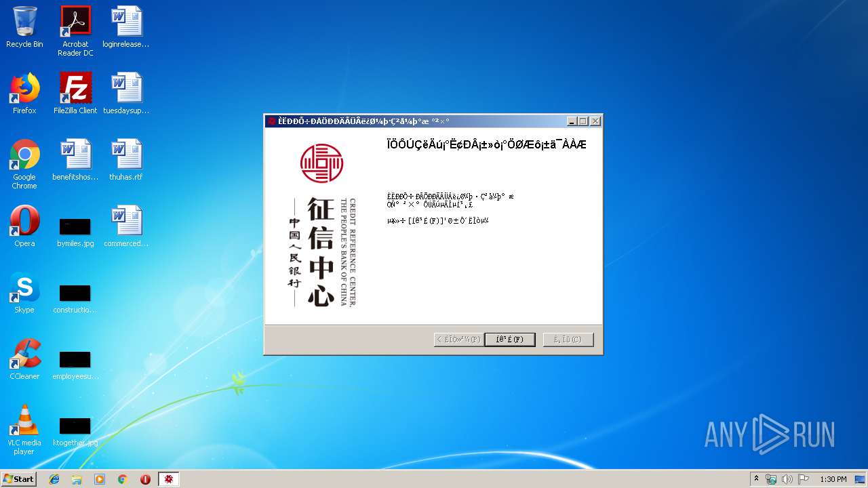Minimize the installer window
The height and width of the screenshot is (488, 868).
572,121
